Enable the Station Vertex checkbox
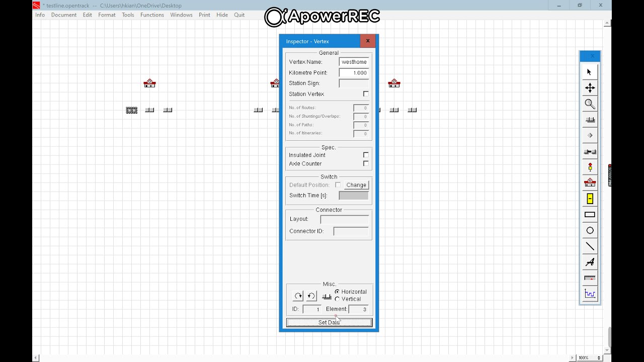644x362 pixels. (x=366, y=94)
